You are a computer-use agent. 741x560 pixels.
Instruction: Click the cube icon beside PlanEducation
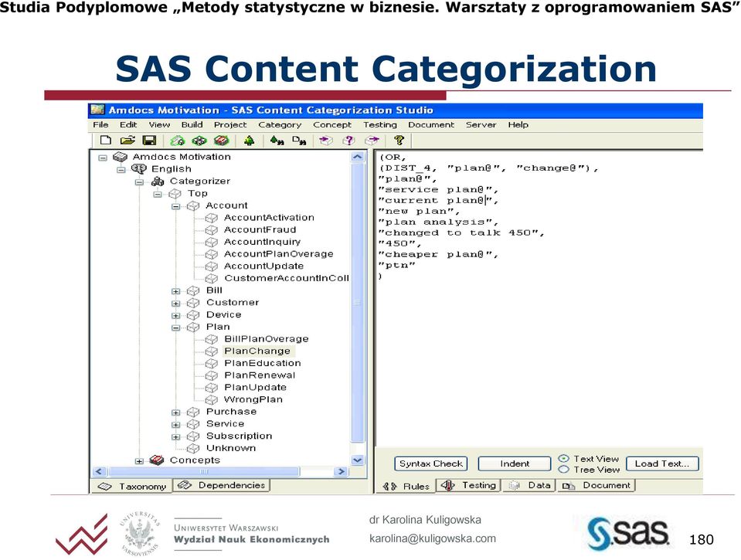211,363
